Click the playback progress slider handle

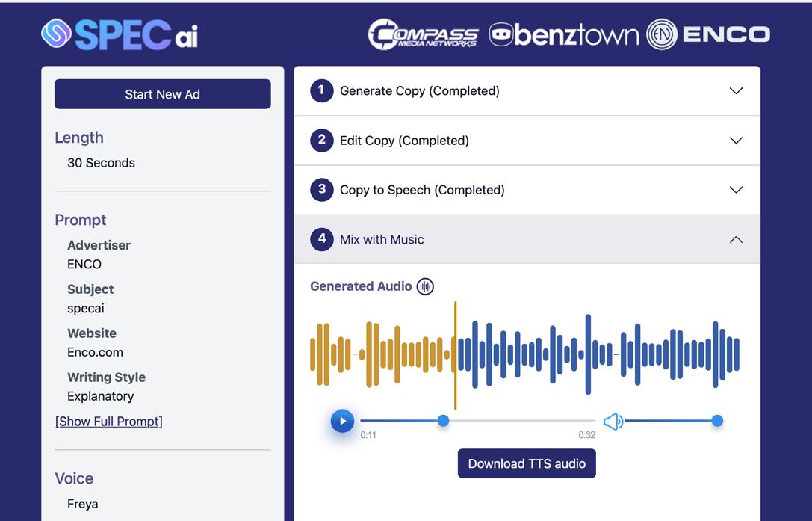[x=443, y=421]
